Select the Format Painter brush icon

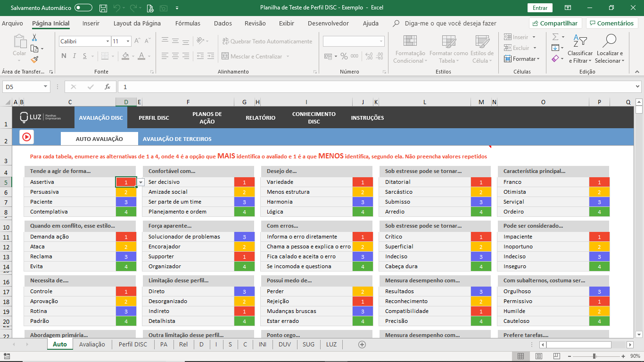coord(34,59)
